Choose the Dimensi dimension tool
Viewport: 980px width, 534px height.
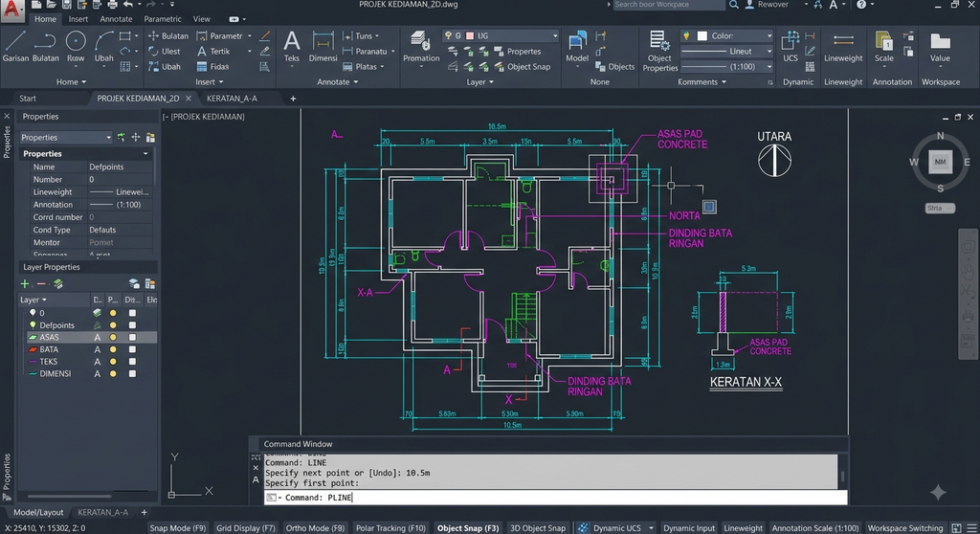click(x=323, y=47)
